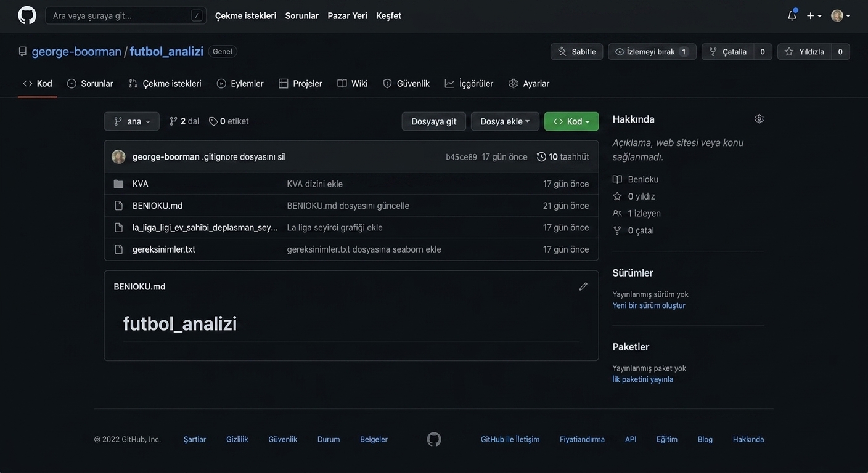The height and width of the screenshot is (473, 868).
Task: Expand the green Kod dropdown button
Action: [571, 121]
